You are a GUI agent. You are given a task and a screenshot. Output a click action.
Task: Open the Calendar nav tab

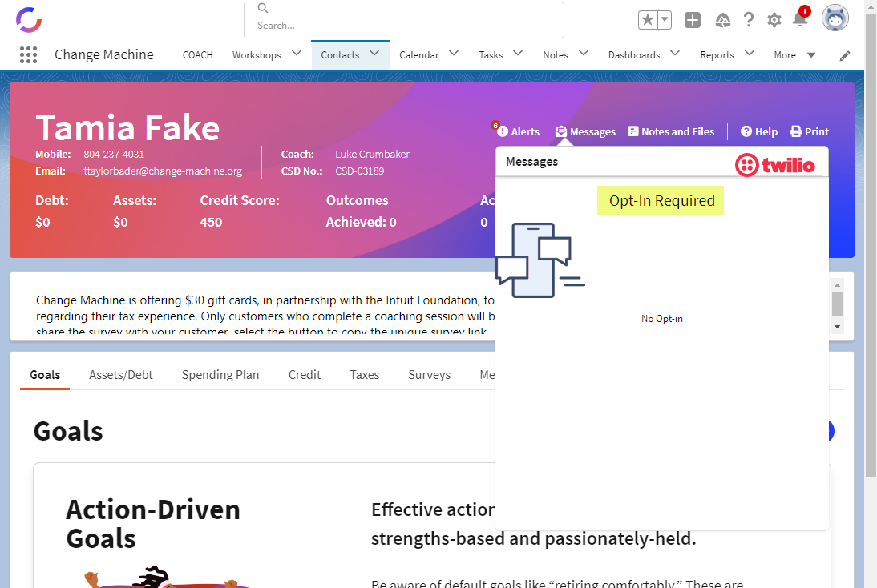click(419, 54)
